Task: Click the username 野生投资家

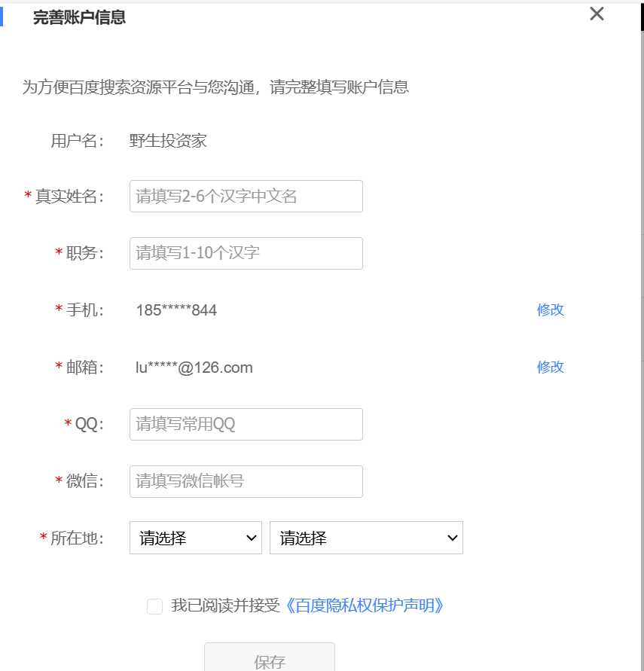Action: point(168,141)
